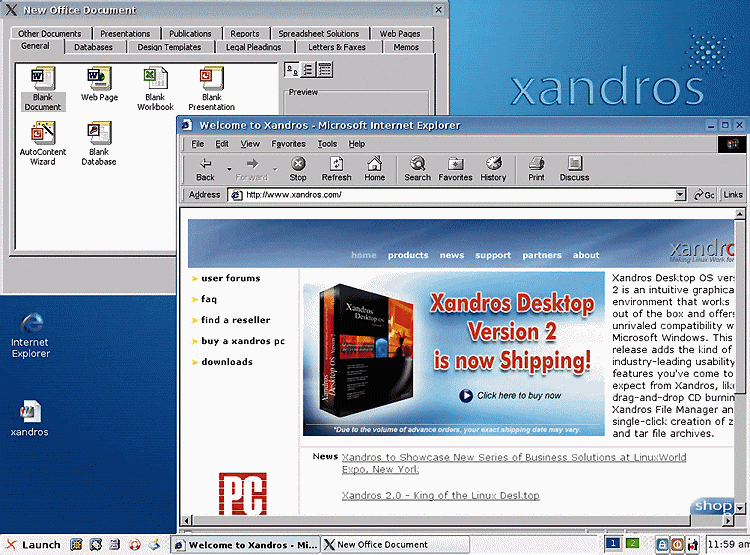Image resolution: width=750 pixels, height=555 pixels.
Task: Expand the address bar dropdown arrow
Action: coord(682,195)
